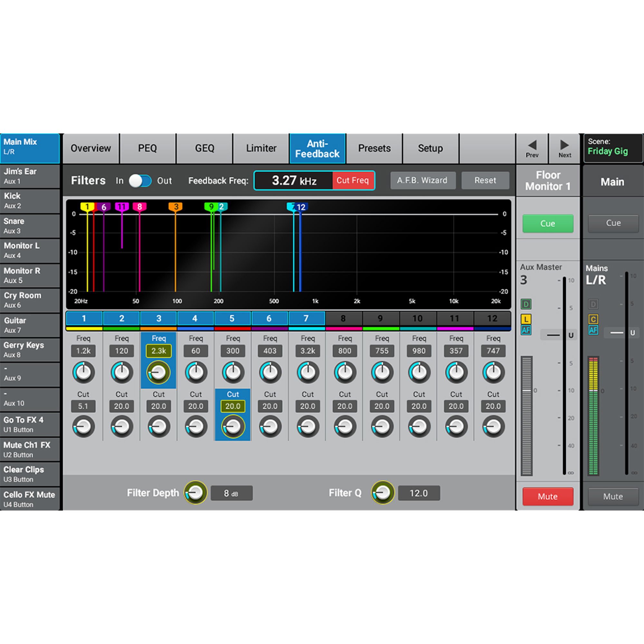This screenshot has height=644, width=644.
Task: Switch to the Presets tab
Action: point(374,148)
